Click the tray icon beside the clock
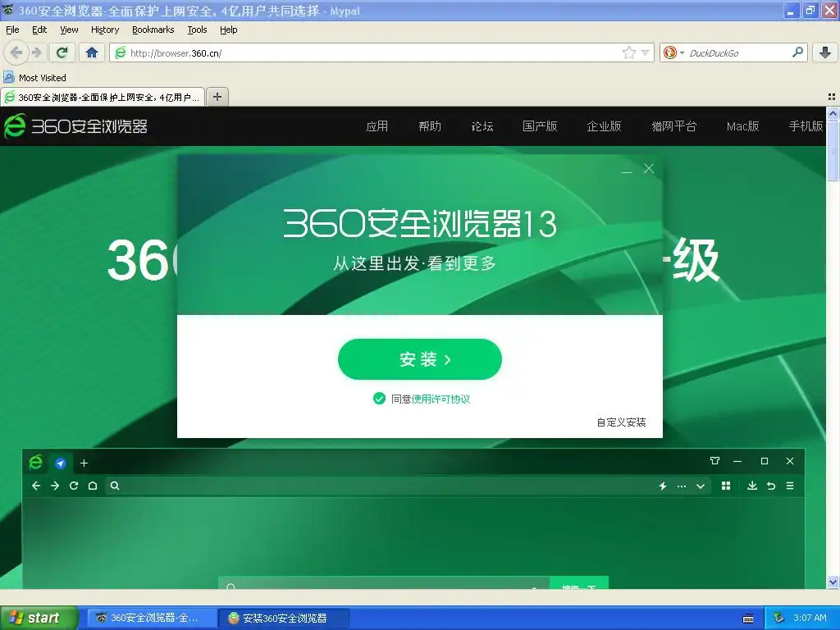Viewport: 840px width, 630px height. (x=779, y=619)
